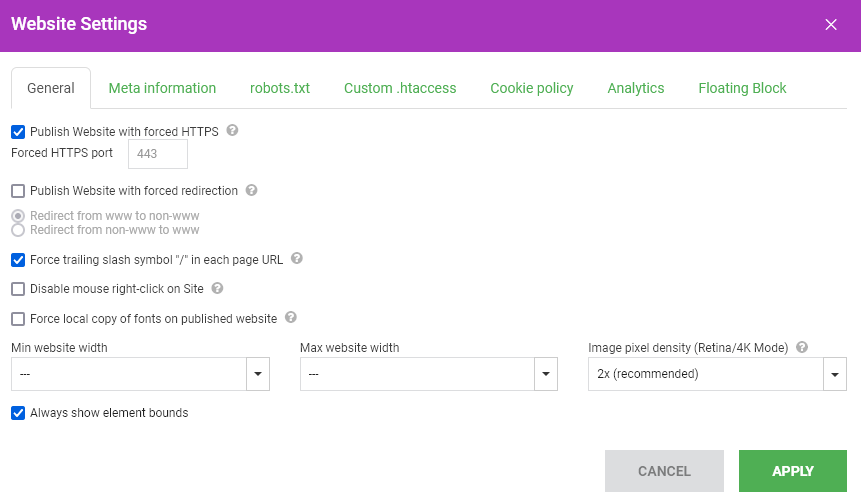This screenshot has height=502, width=861.
Task: Apply the website settings
Action: coord(793,471)
